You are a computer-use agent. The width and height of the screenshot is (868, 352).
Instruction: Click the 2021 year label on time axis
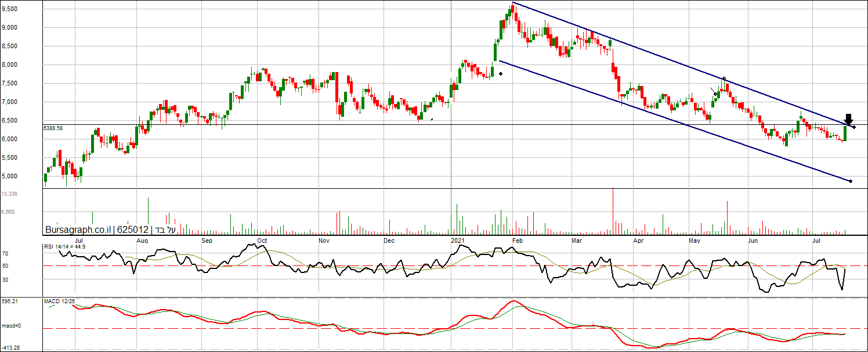tap(459, 240)
